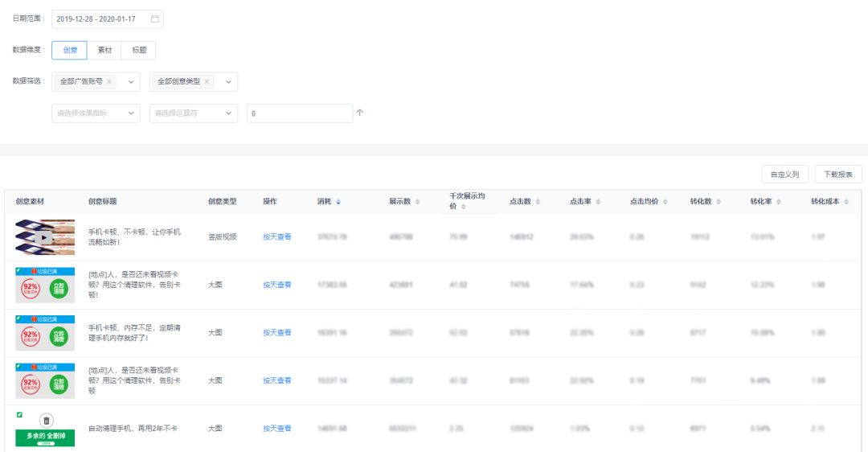Expand the creative type filter dropdown
Screen dimensions: 868x452
(228, 82)
